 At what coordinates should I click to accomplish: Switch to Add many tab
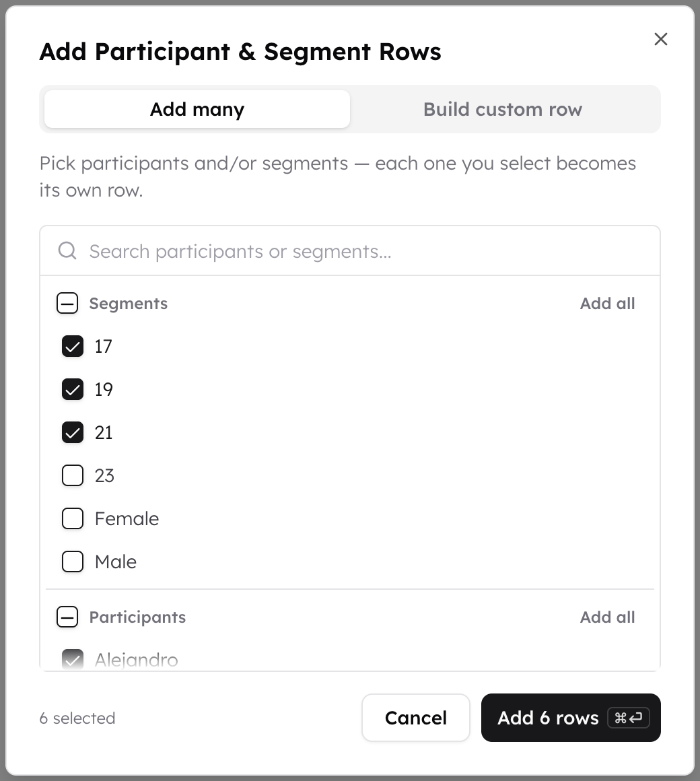197,109
